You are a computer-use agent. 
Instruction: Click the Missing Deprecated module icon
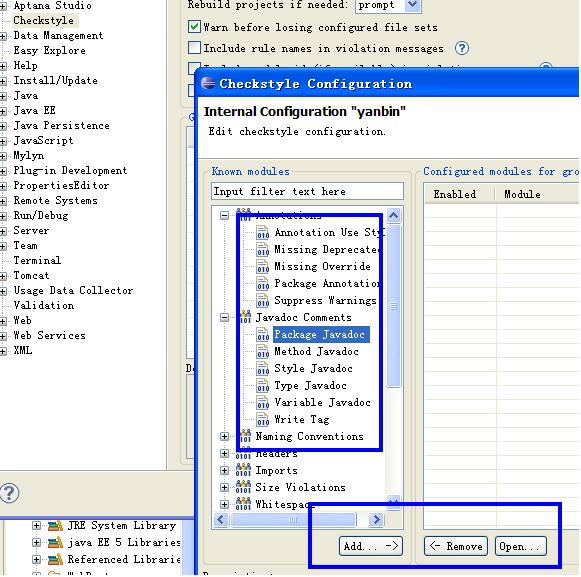(262, 250)
